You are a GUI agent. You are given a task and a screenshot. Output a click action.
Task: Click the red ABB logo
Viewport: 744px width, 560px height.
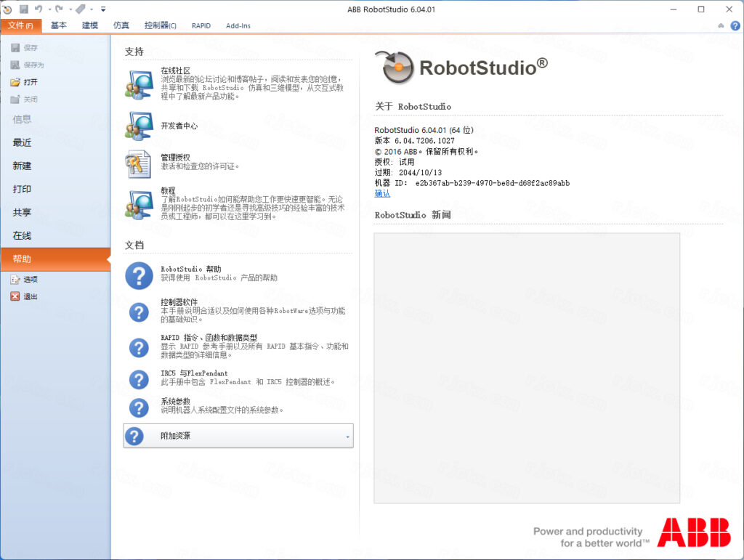[x=694, y=532]
